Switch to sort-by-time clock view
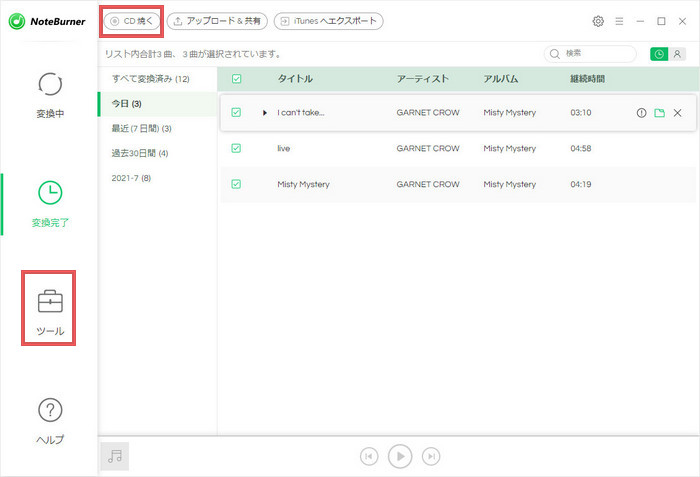 659,54
